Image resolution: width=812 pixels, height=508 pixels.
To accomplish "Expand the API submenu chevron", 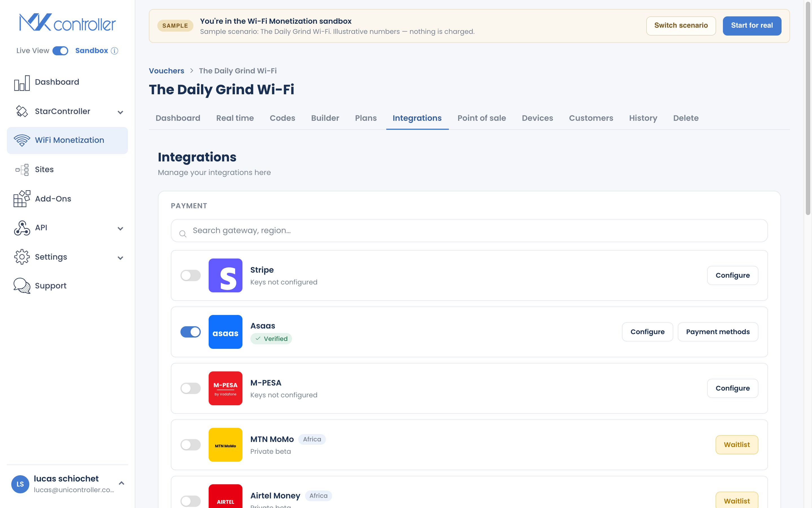I will [120, 229].
